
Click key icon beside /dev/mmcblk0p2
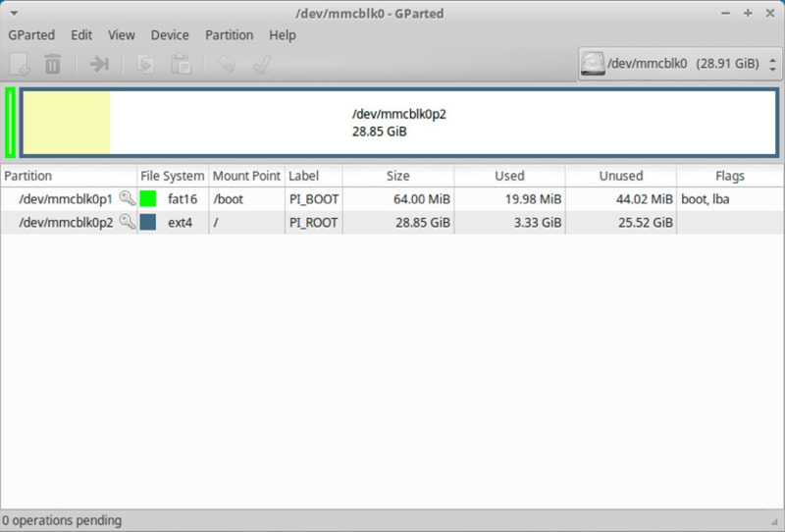point(128,222)
